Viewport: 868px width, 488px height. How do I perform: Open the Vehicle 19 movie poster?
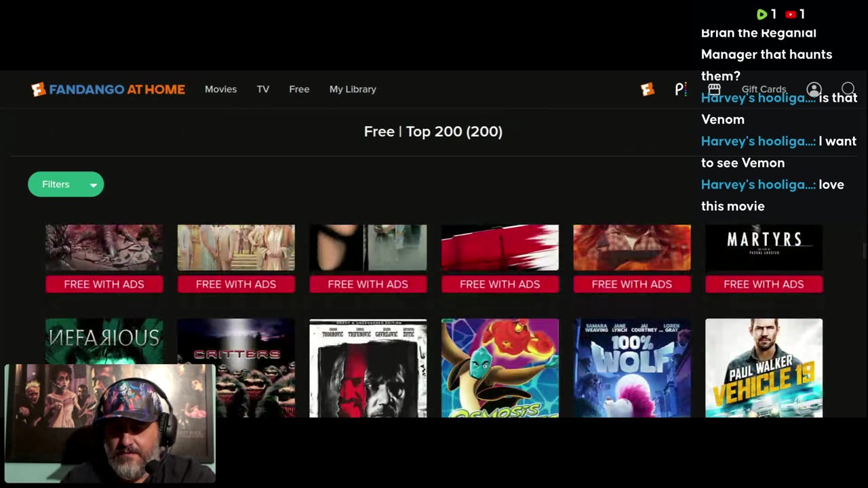pyautogui.click(x=764, y=368)
